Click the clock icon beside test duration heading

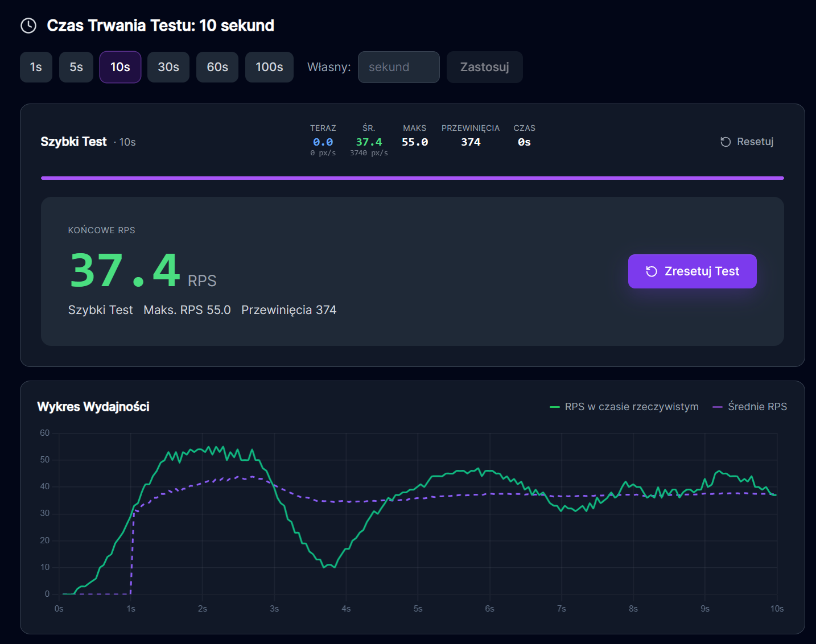pos(28,26)
